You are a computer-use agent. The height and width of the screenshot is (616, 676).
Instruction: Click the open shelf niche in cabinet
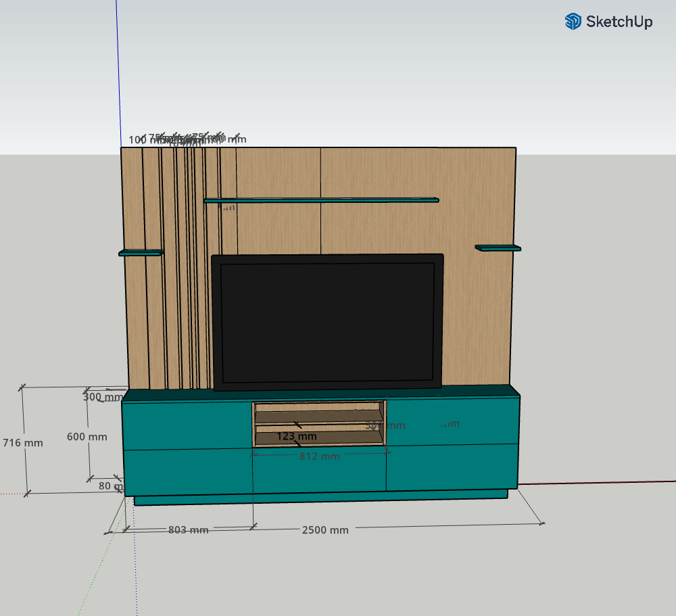tap(318, 414)
